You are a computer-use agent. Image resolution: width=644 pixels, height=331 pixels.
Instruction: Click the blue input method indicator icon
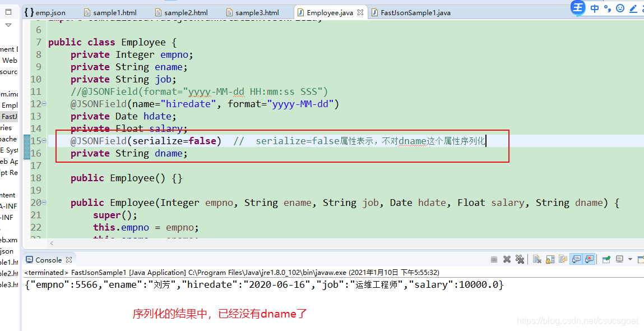[577, 8]
